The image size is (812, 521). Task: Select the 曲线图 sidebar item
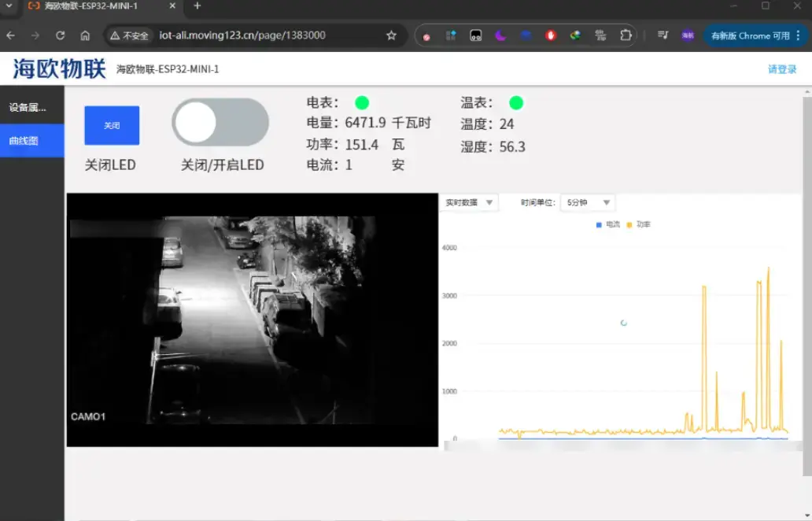click(x=31, y=141)
